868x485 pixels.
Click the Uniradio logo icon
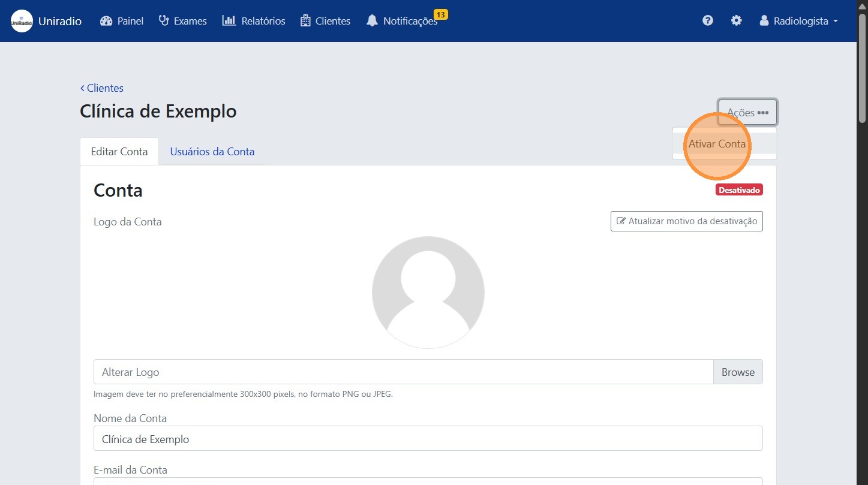click(x=22, y=21)
